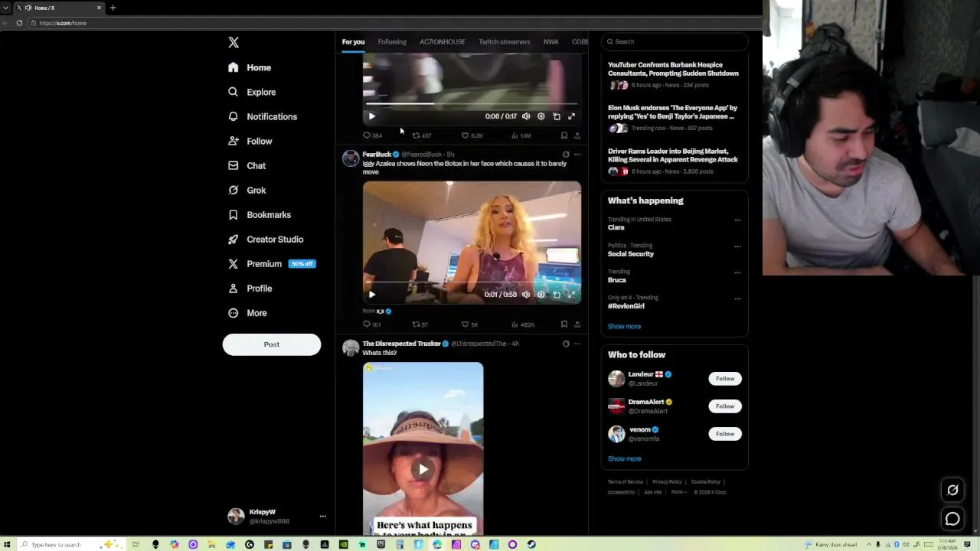Image resolution: width=980 pixels, height=551 pixels.
Task: Open Chat in sidebar
Action: tap(247, 165)
